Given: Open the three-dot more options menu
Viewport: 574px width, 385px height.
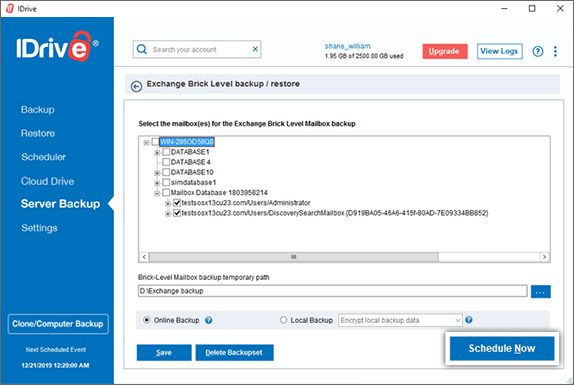Looking at the screenshot, I should [555, 51].
